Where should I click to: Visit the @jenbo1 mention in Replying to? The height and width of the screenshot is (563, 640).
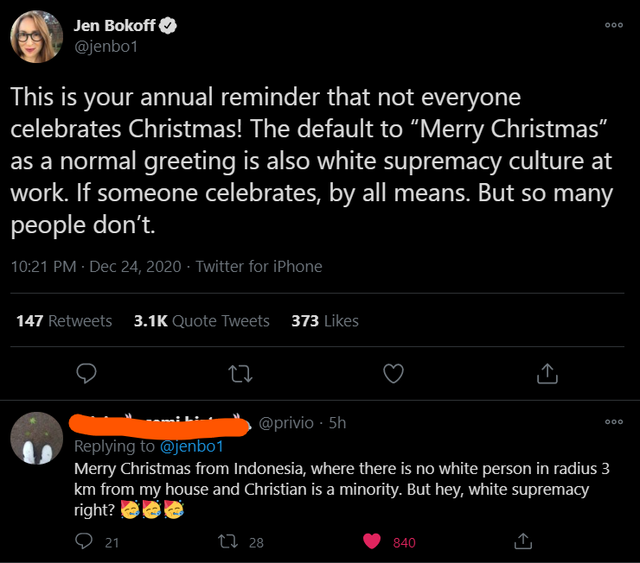click(x=192, y=446)
